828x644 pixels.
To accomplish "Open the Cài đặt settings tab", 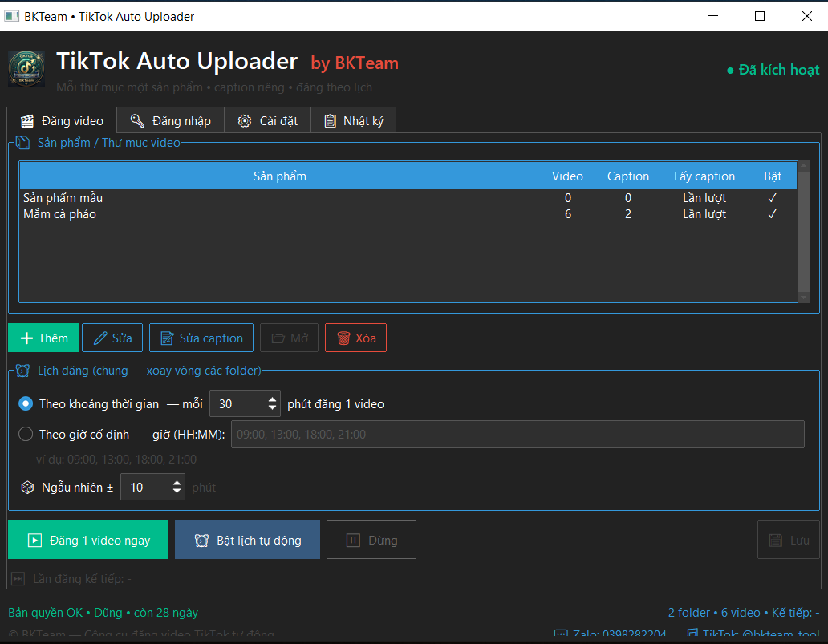I will pos(268,121).
